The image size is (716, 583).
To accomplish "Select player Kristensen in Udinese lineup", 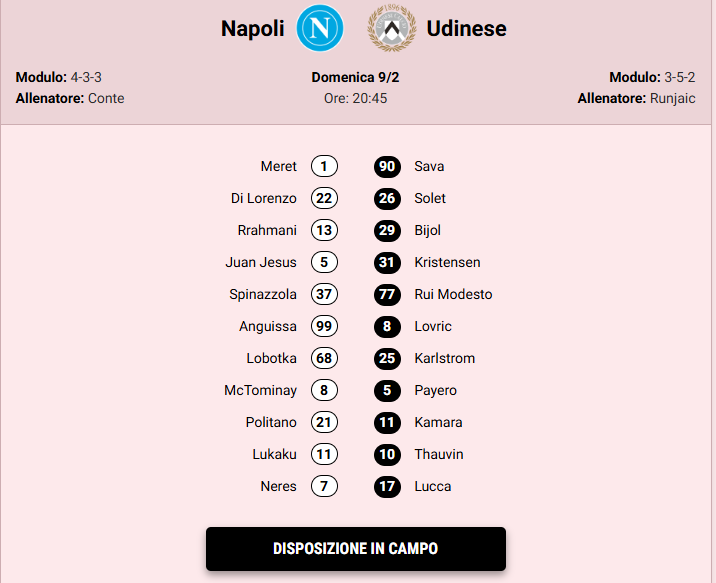I will click(x=447, y=262).
